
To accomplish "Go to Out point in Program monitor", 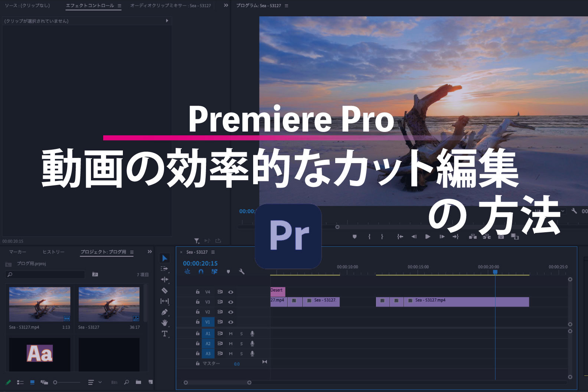I will click(455, 236).
